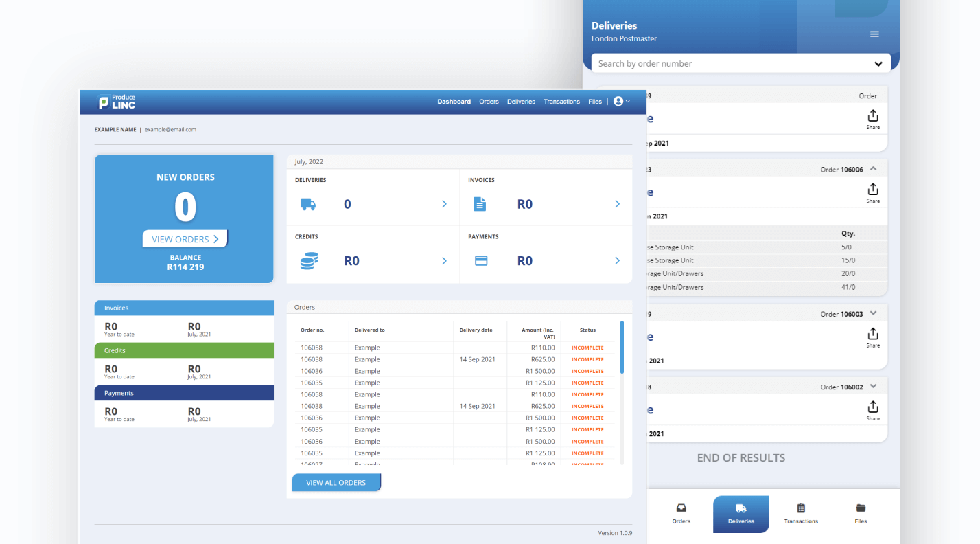Image resolution: width=980 pixels, height=544 pixels.
Task: Click the Orders table scrollbar
Action: coord(622,348)
